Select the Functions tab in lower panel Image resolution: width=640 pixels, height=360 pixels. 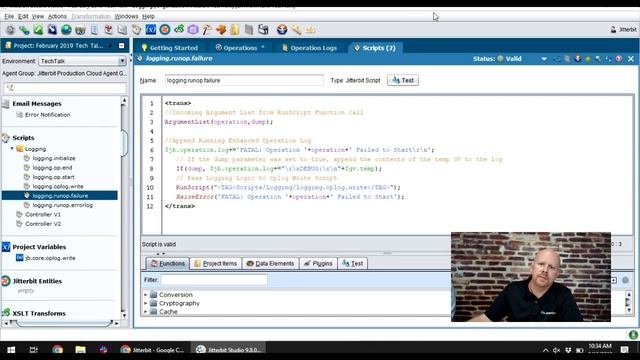[168, 264]
